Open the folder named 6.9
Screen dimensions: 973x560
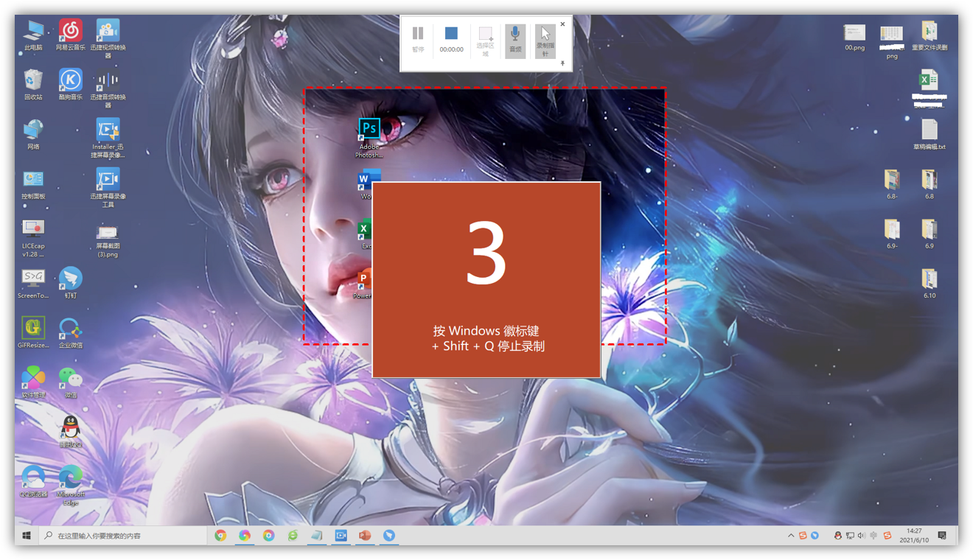click(929, 234)
